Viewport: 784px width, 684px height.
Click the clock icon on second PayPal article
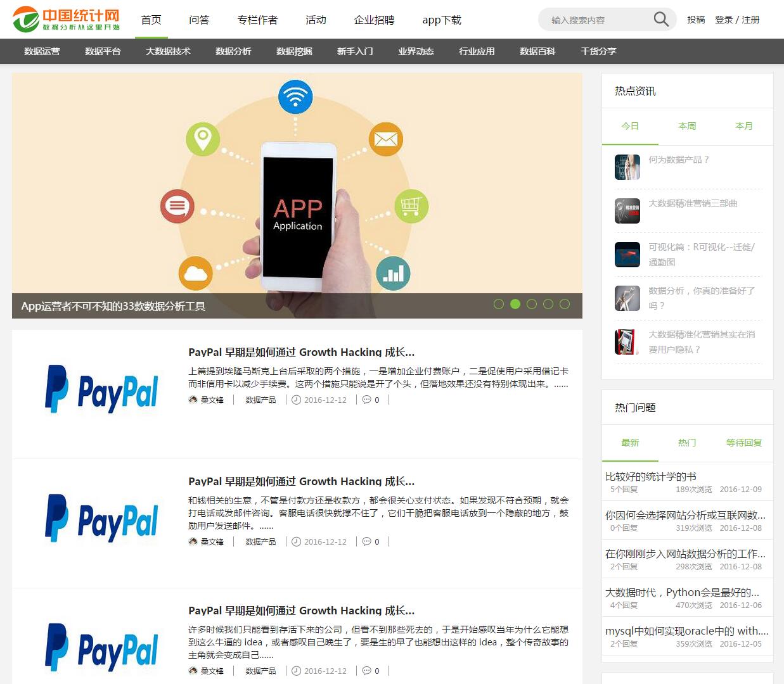[x=296, y=541]
